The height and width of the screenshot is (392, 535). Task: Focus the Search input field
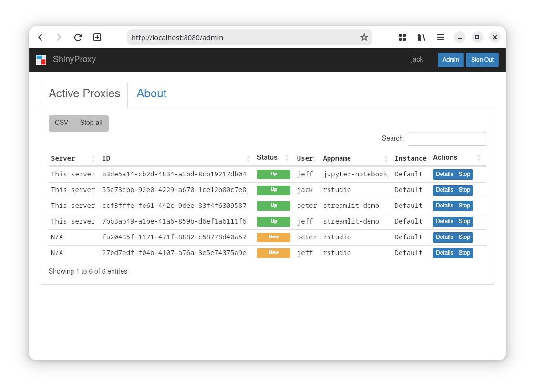[447, 138]
